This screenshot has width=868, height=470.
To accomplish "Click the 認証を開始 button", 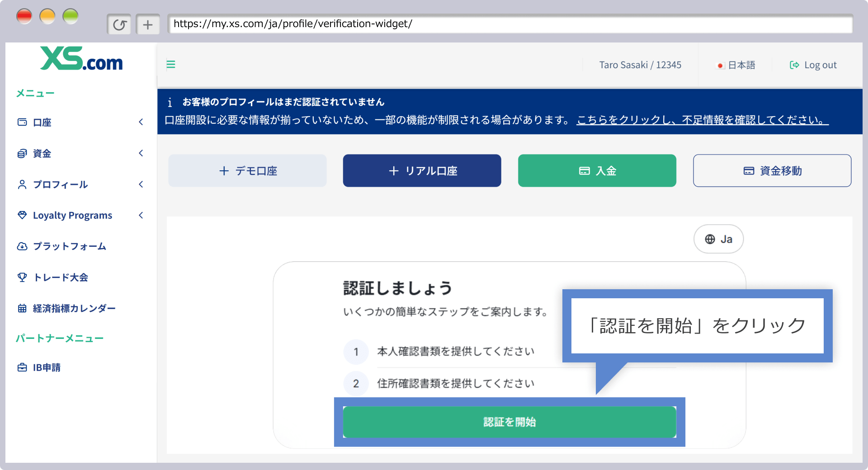I will click(509, 422).
